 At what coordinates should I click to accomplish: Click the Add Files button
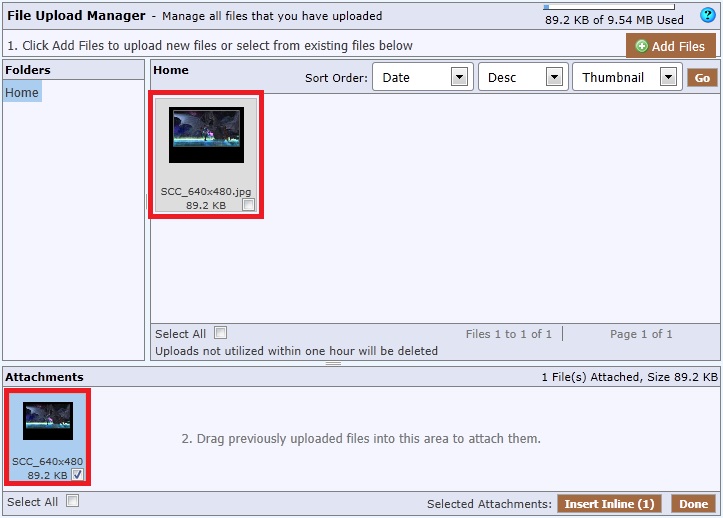[x=670, y=46]
